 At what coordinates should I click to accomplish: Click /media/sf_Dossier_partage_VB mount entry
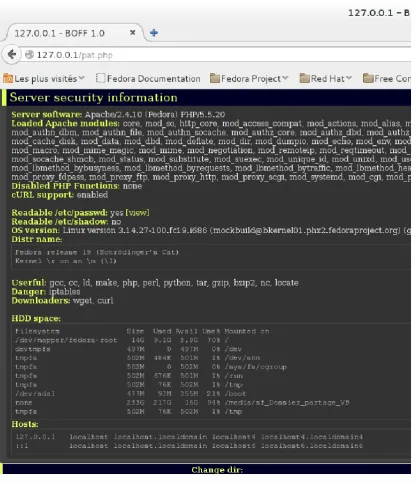coord(287,403)
